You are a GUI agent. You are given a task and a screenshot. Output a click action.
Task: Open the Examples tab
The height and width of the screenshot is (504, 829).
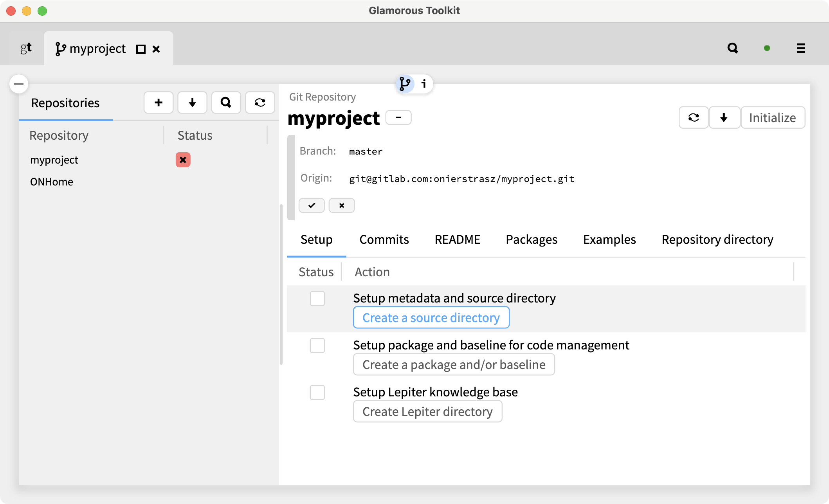[x=609, y=239]
